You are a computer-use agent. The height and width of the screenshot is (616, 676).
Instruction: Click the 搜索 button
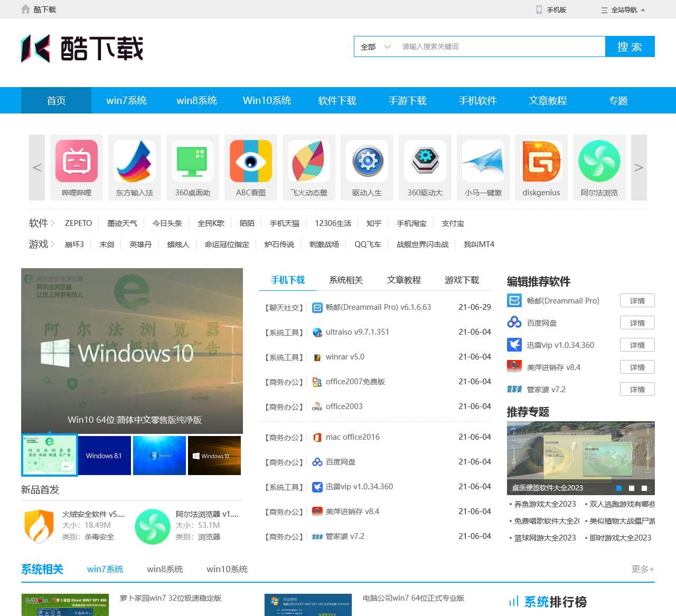coord(630,46)
